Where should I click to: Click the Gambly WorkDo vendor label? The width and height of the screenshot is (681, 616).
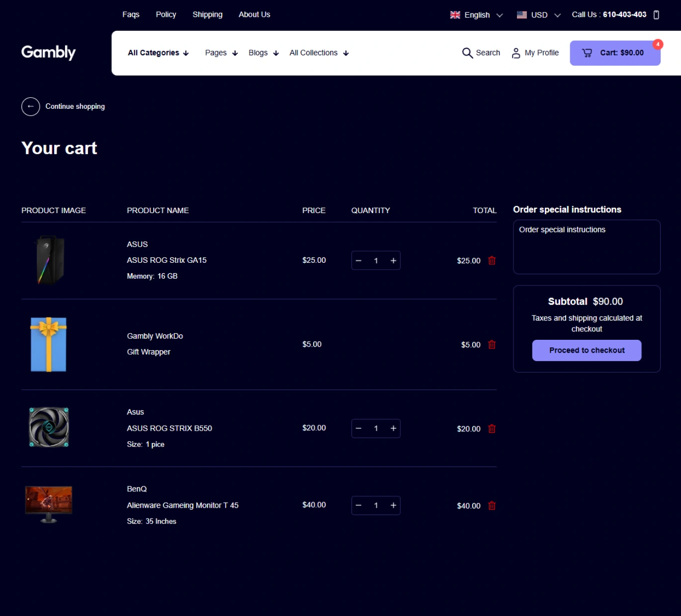tap(155, 336)
